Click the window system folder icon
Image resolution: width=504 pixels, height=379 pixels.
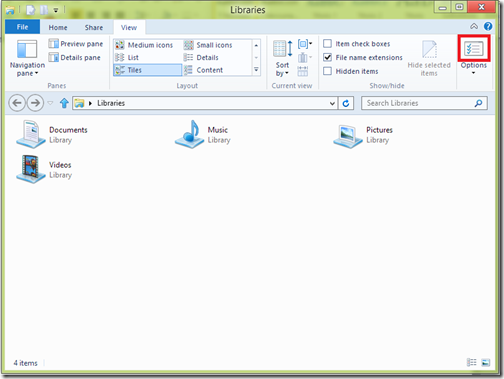(x=10, y=10)
